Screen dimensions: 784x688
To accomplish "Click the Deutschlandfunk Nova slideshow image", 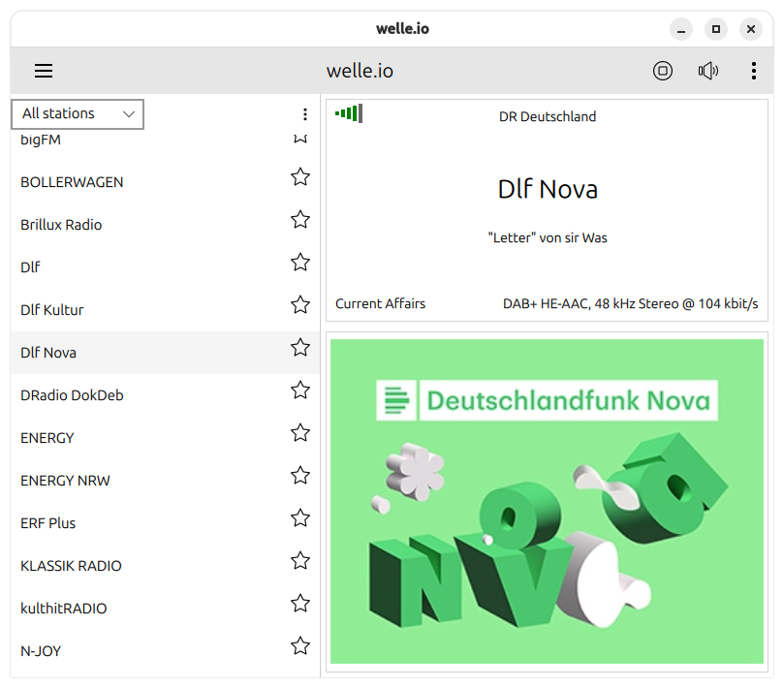I will click(547, 501).
